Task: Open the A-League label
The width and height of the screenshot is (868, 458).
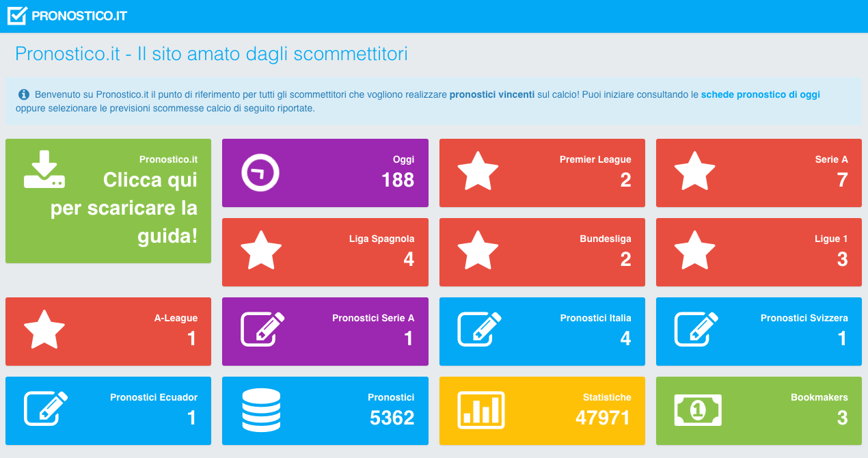Action: click(x=176, y=318)
